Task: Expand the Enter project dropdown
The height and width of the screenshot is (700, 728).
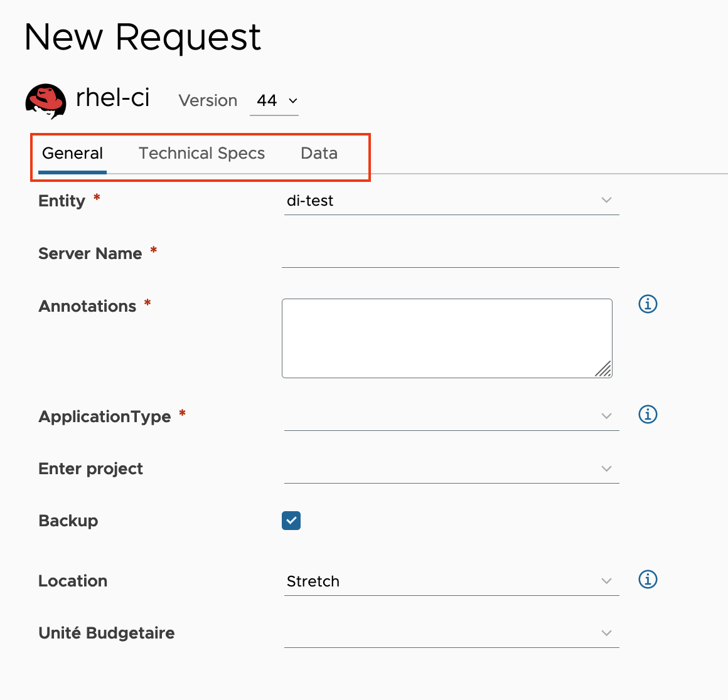Action: [x=451, y=469]
